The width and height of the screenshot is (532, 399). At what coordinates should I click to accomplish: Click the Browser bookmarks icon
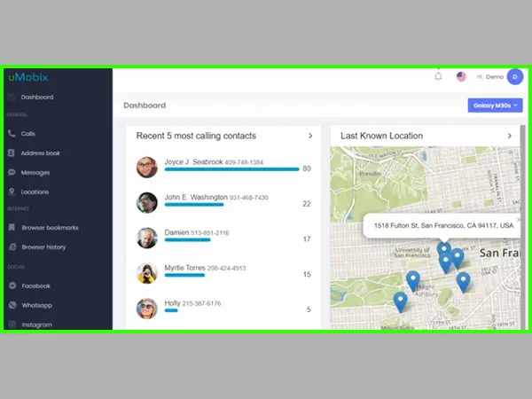[x=12, y=227]
